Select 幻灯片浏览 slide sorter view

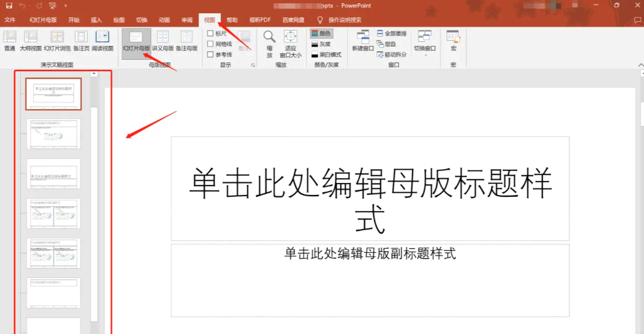(57, 41)
